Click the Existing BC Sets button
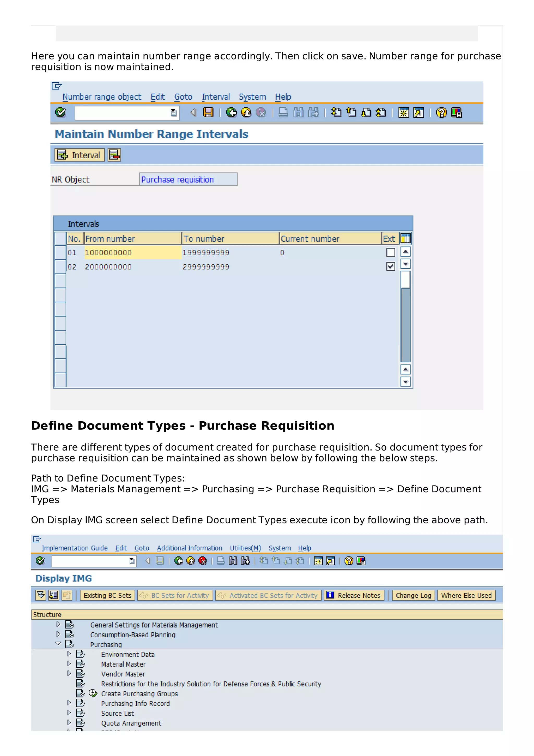Viewport: 534px width, 756px height. [108, 595]
